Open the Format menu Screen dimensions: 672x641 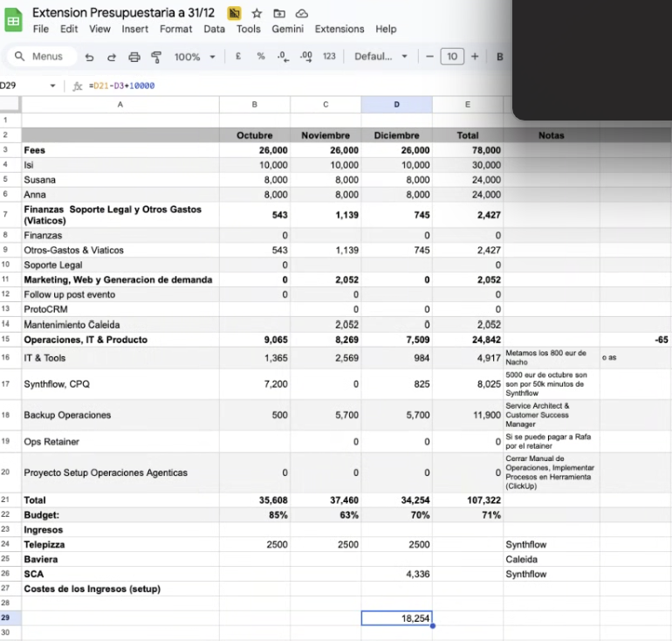175,29
